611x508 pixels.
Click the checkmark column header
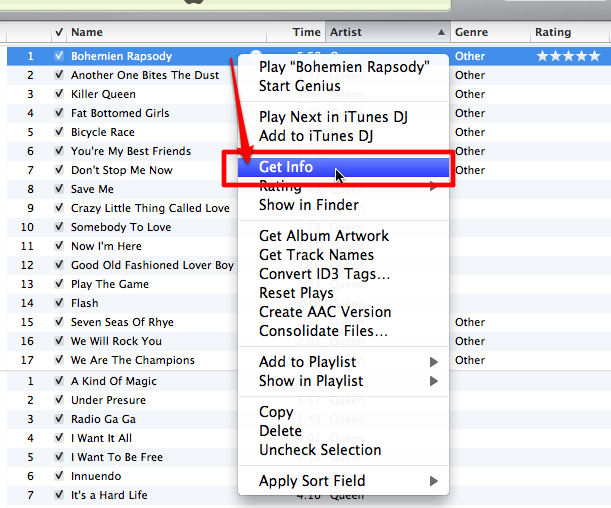(59, 32)
